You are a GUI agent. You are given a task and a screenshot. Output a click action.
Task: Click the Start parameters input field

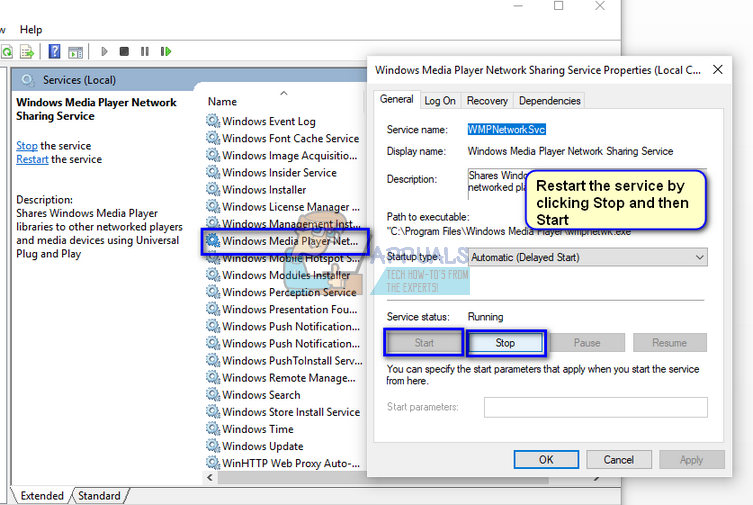[595, 407]
